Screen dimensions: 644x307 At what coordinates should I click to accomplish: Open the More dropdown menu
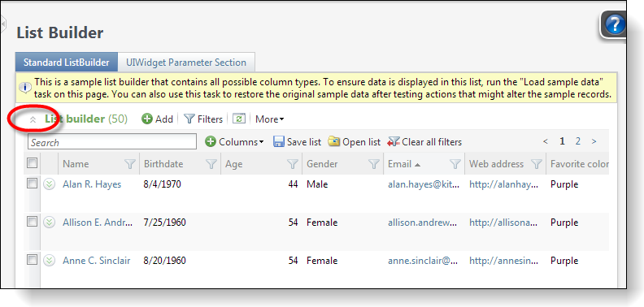pyautogui.click(x=269, y=119)
